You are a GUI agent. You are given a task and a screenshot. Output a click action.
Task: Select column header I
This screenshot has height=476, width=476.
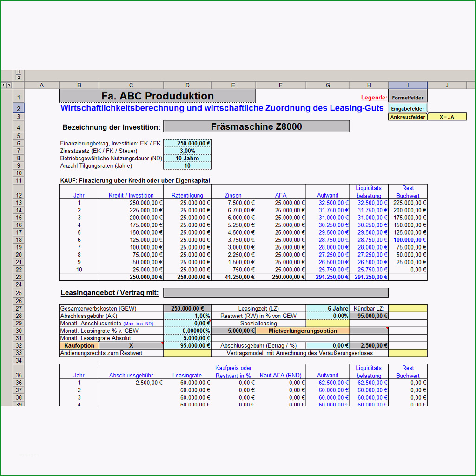click(x=408, y=86)
